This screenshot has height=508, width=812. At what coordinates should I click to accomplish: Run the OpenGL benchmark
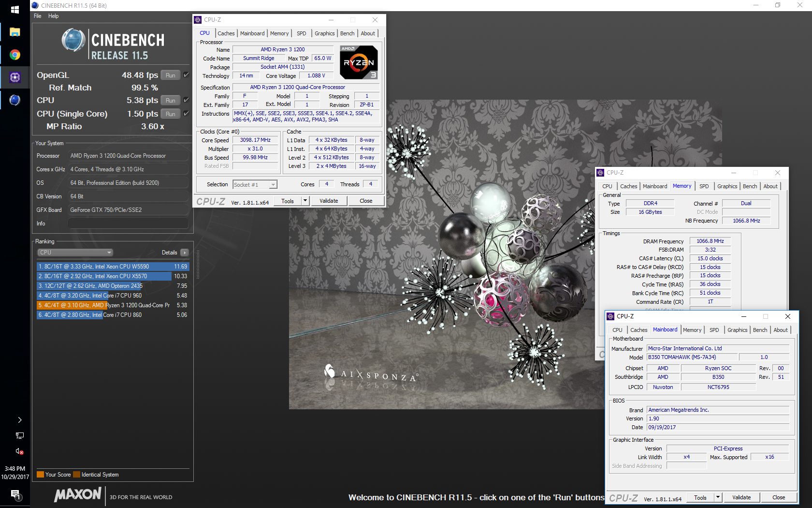(170, 75)
